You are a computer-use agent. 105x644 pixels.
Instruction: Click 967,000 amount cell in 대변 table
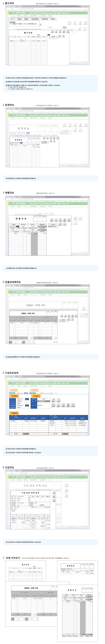tap(65, 421)
